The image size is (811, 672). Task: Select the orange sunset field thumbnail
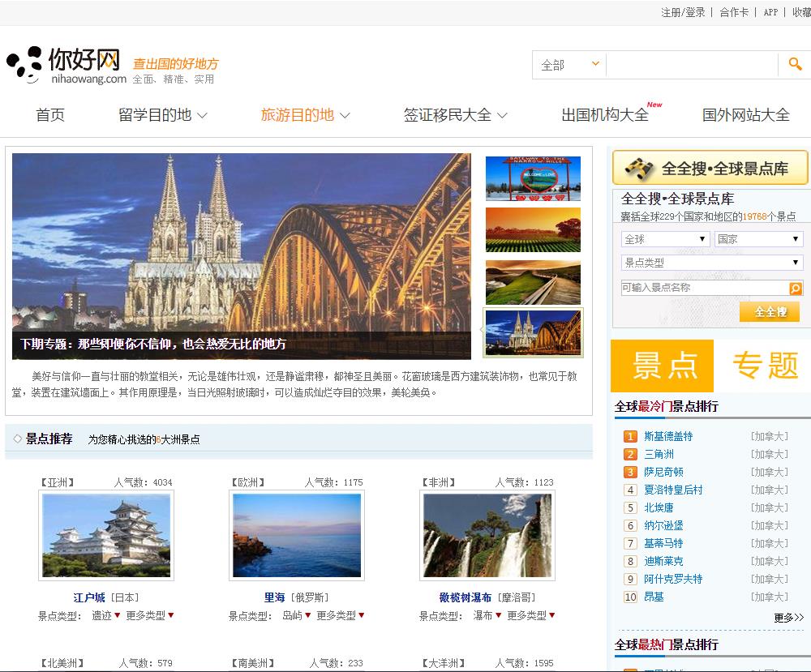point(533,229)
